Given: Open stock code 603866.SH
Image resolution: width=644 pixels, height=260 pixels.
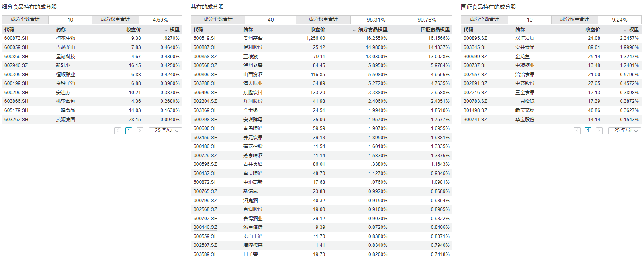Looking at the screenshot, I should (16, 101).
